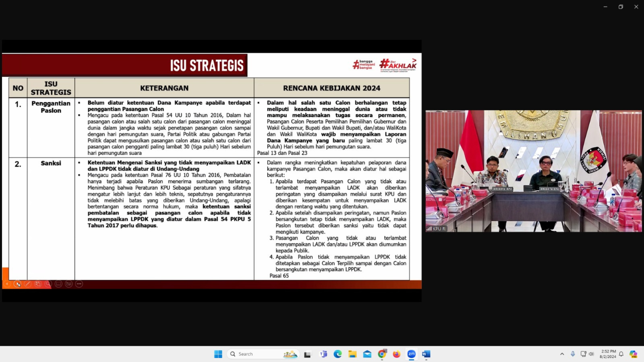The image size is (644, 362).
Task: Open volume control in tray
Action: click(591, 354)
